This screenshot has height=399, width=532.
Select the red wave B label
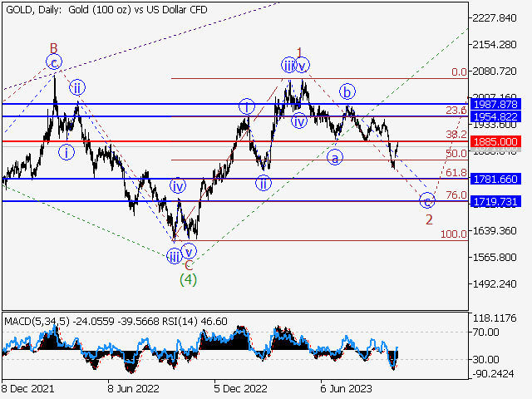pos(53,47)
